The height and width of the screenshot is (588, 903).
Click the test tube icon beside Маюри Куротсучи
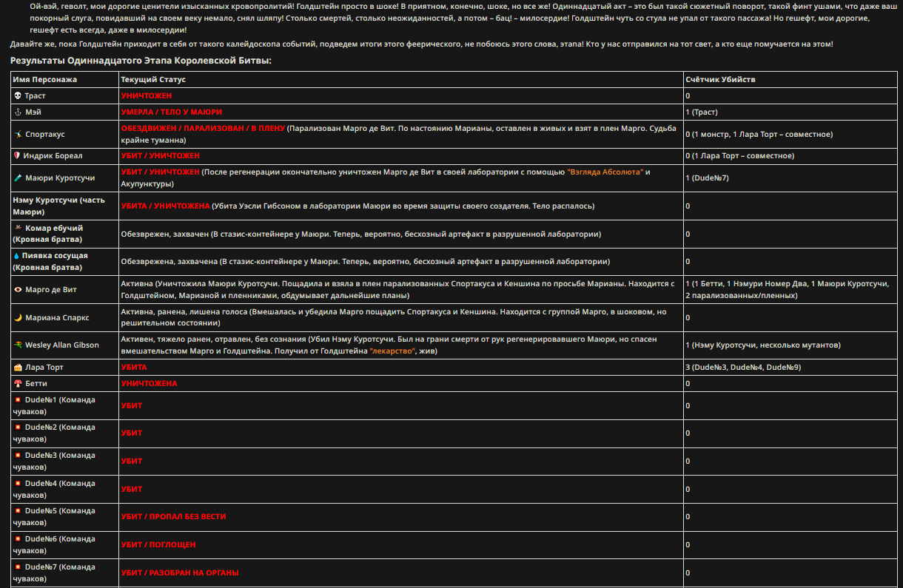tap(18, 178)
